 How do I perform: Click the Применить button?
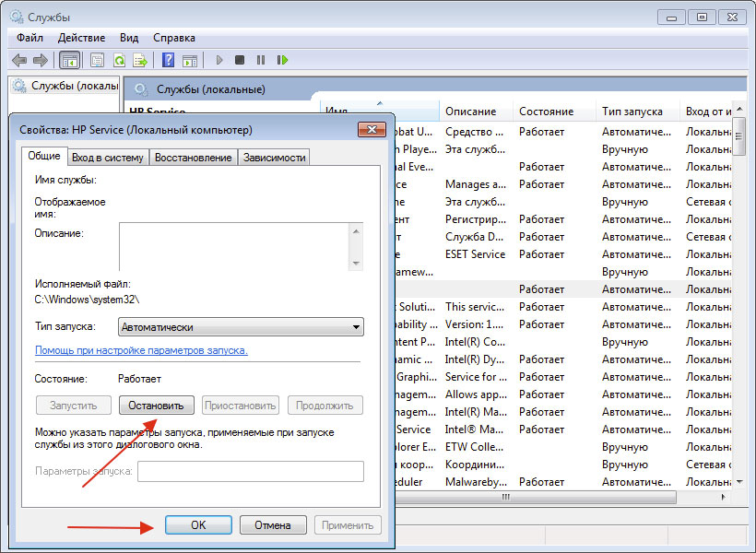click(348, 525)
